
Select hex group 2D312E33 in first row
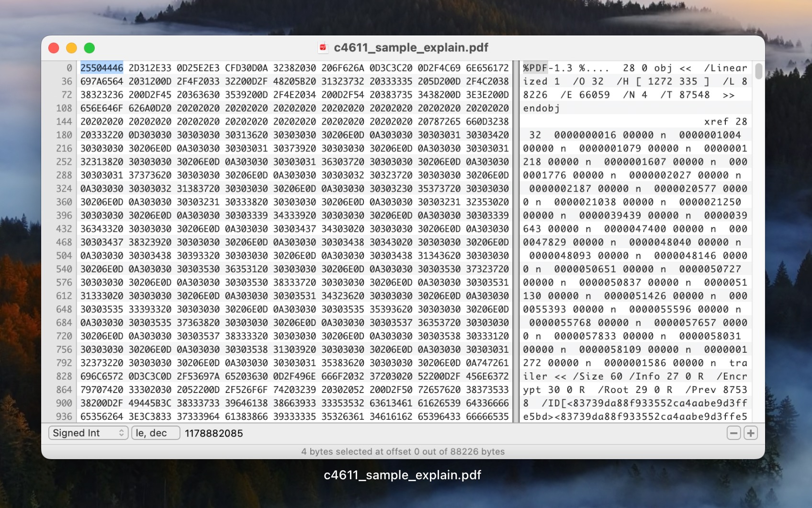150,68
